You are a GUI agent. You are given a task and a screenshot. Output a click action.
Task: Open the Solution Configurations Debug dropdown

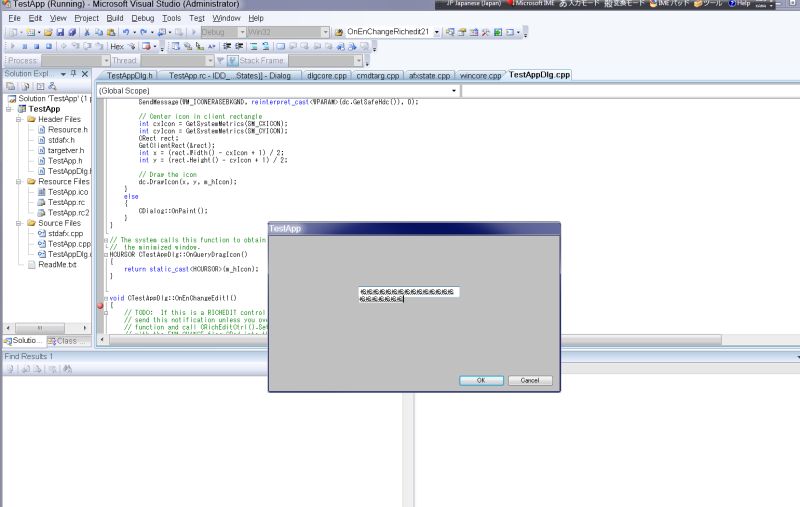pos(242,32)
